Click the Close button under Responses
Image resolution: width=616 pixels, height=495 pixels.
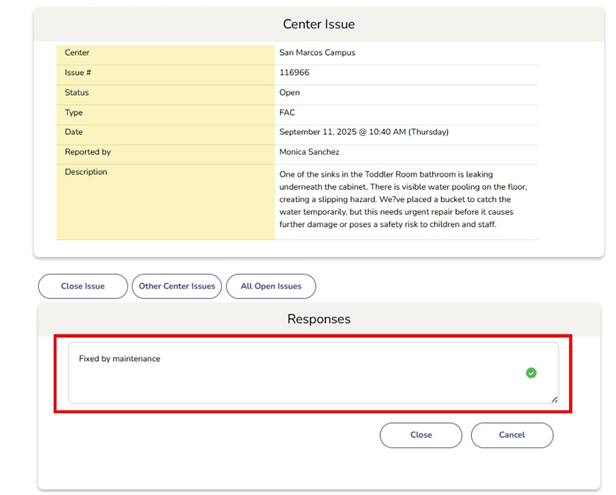[x=421, y=435]
